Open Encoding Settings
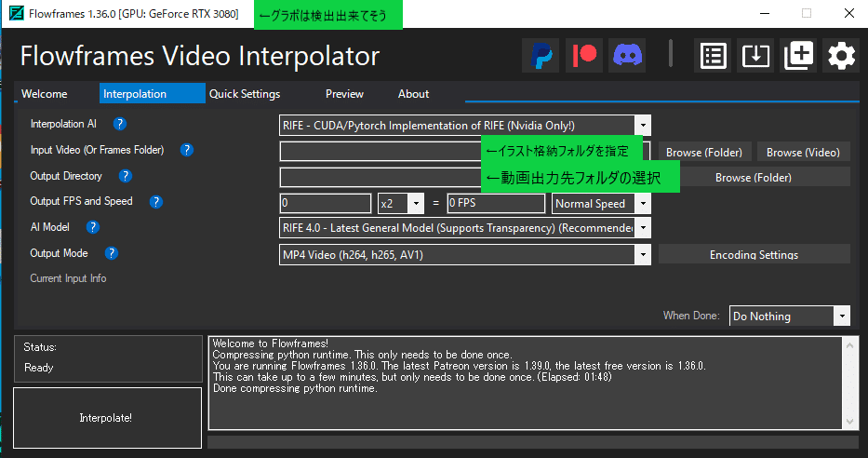The width and height of the screenshot is (868, 458). tap(754, 254)
